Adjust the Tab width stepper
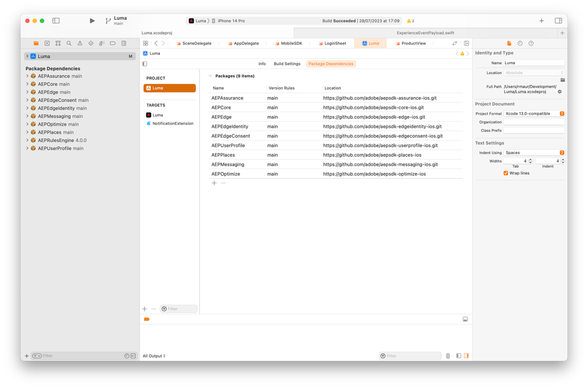Screen dimensions: 588x388 click(x=530, y=160)
